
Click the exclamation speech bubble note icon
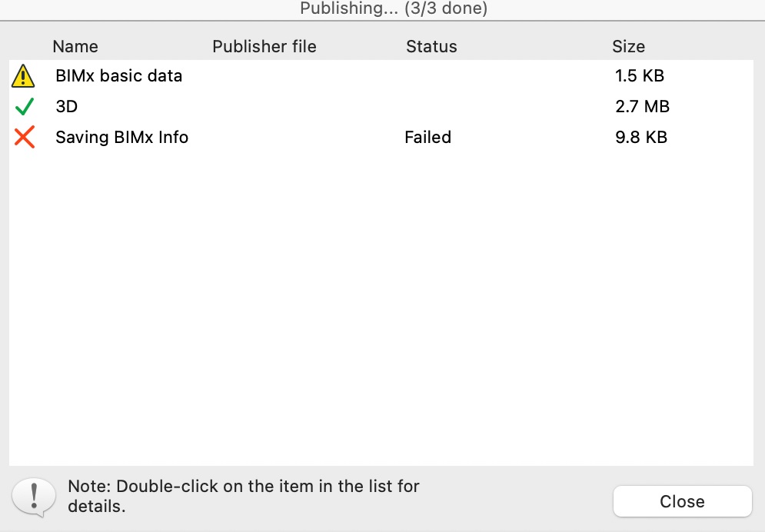coord(34,497)
